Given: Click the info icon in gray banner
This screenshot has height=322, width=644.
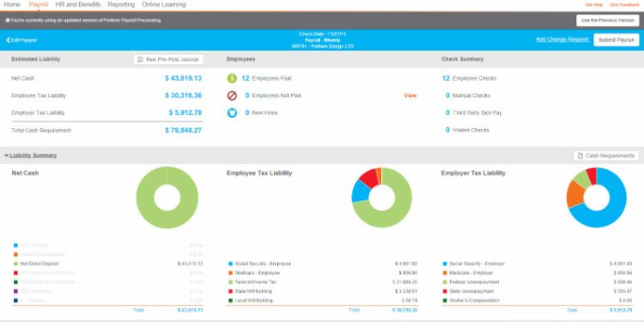Looking at the screenshot, I should click(8, 20).
